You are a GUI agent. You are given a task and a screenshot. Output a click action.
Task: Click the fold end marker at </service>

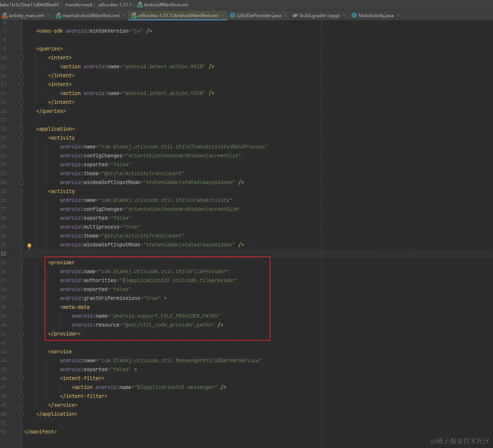pos(22,405)
